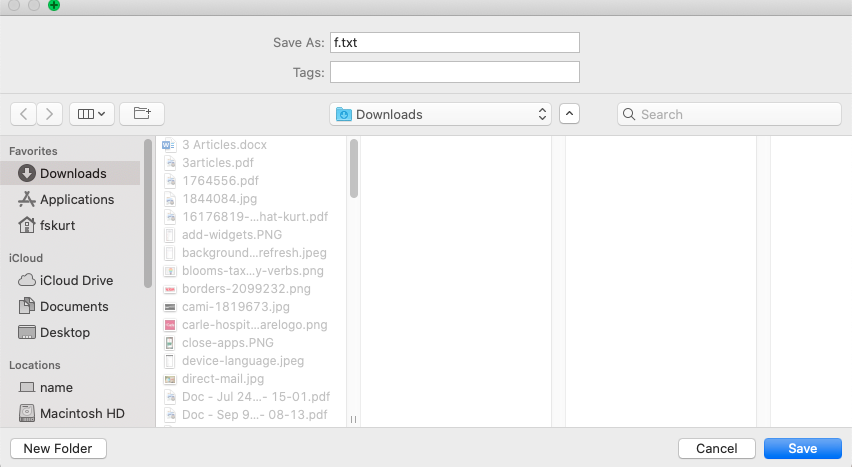Click the Tags input field
852x467 pixels.
(x=455, y=72)
